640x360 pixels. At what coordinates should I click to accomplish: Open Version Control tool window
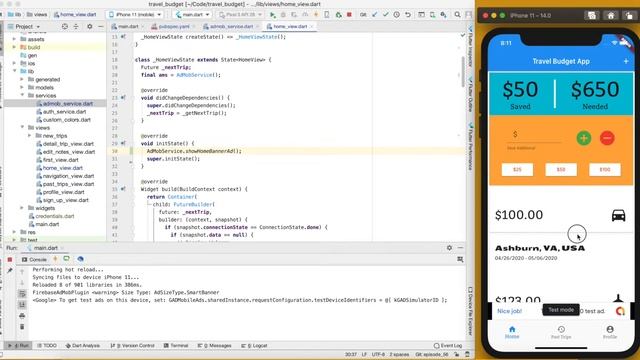tap(132, 346)
